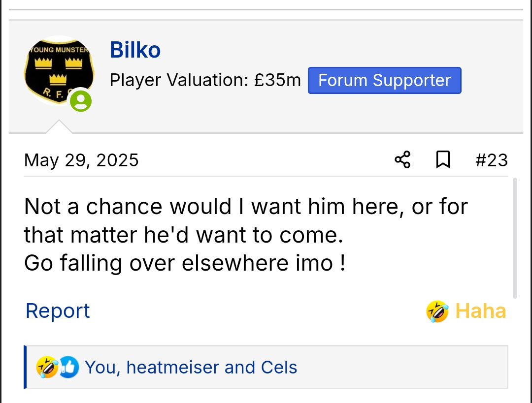Toggle the yellow Haha reaction text
The height and width of the screenshot is (403, 532).
click(480, 311)
